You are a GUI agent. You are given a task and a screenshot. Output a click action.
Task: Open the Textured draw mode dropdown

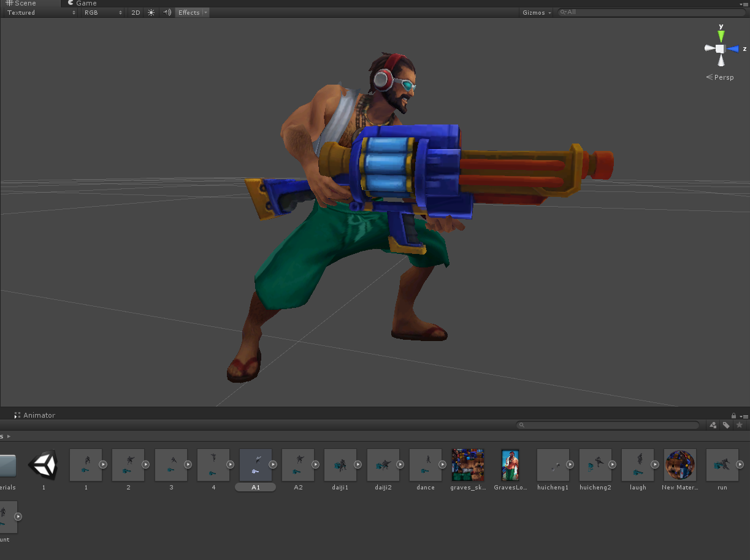(40, 12)
